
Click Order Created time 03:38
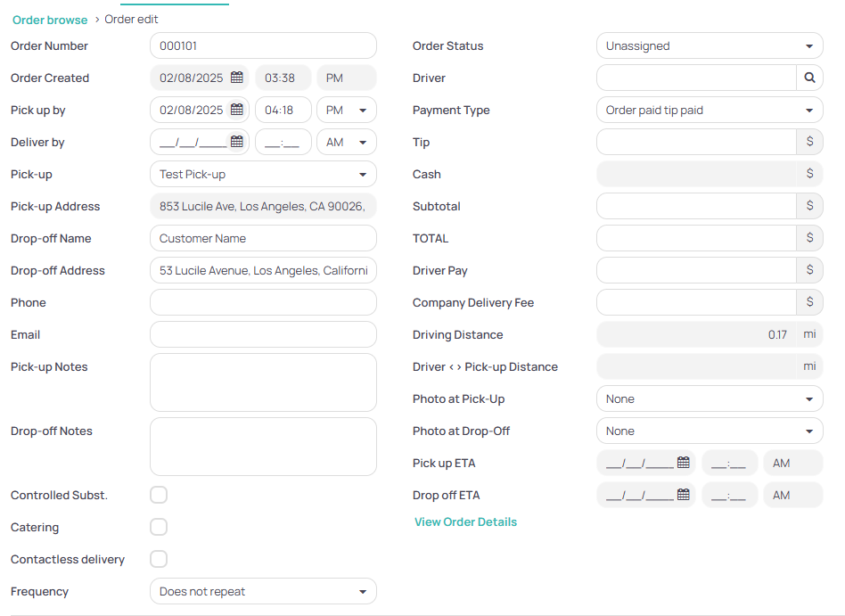(x=283, y=78)
